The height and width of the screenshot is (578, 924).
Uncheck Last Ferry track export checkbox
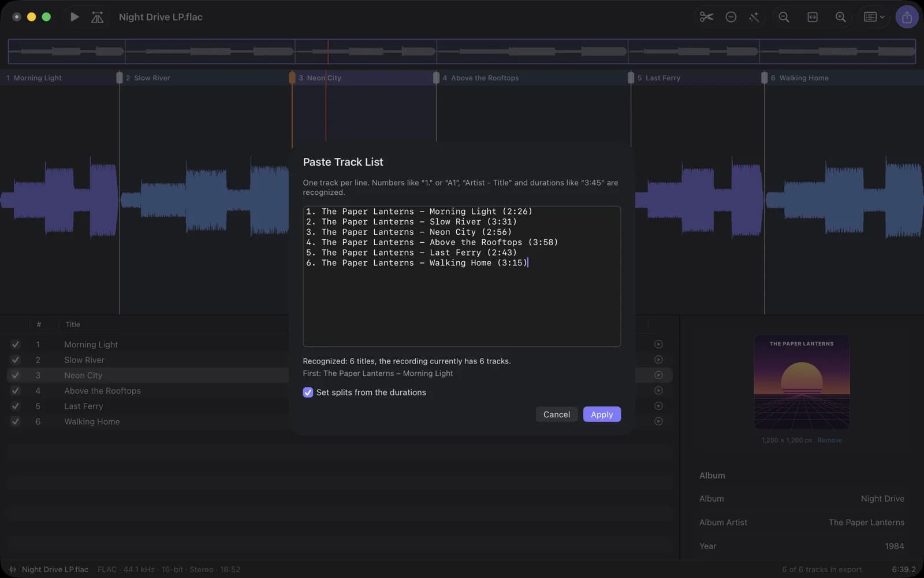click(16, 406)
